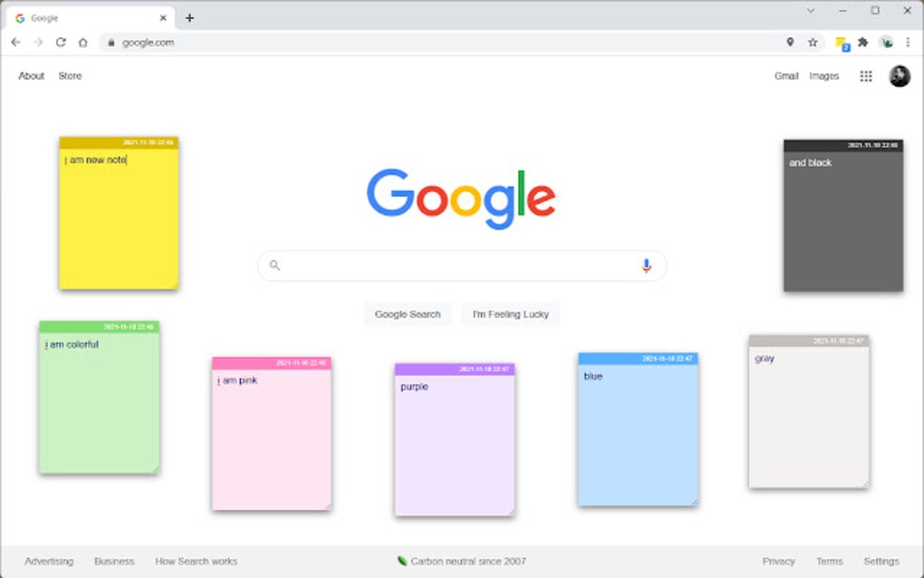The height and width of the screenshot is (578, 924).
Task: Open the Gmail link
Action: coord(785,76)
